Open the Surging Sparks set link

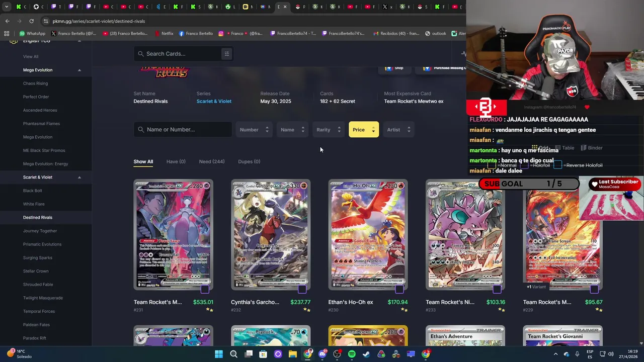(37, 257)
